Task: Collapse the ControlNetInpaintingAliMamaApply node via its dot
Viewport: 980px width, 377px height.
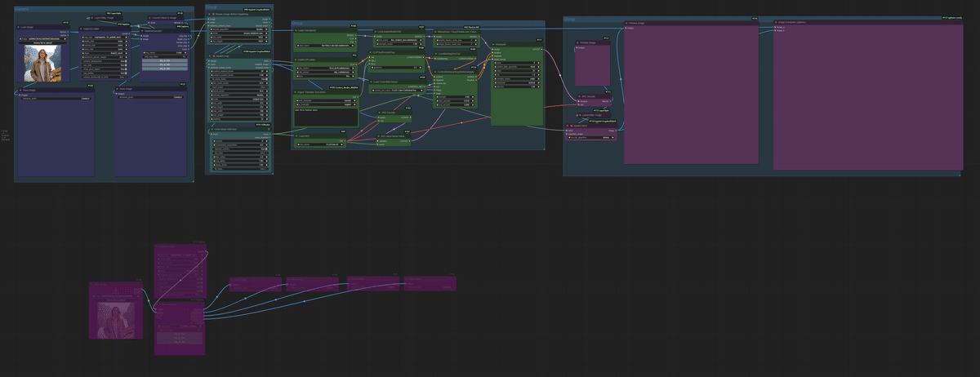Action: 435,72
